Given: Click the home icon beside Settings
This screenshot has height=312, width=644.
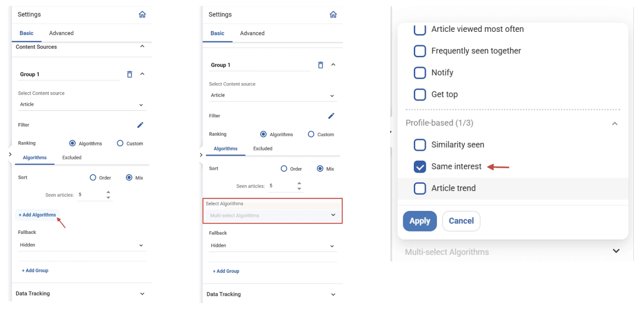Looking at the screenshot, I should [142, 14].
